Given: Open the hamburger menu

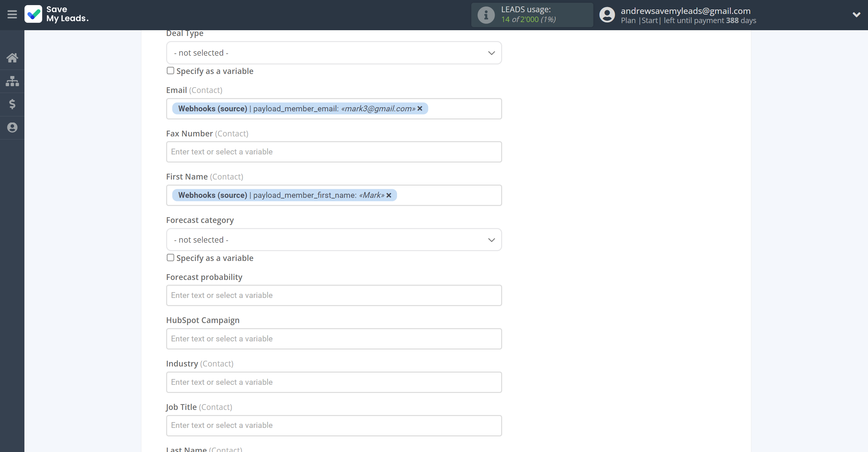Looking at the screenshot, I should point(12,15).
